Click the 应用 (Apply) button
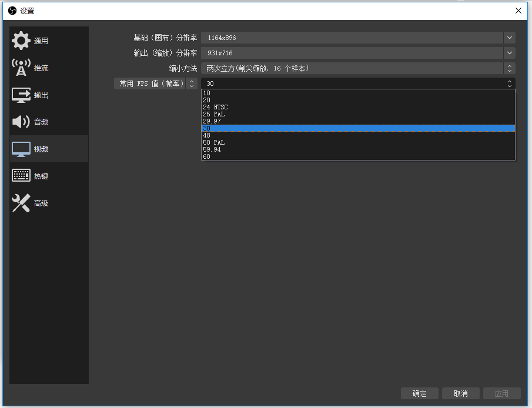This screenshot has height=408, width=532. click(x=501, y=393)
